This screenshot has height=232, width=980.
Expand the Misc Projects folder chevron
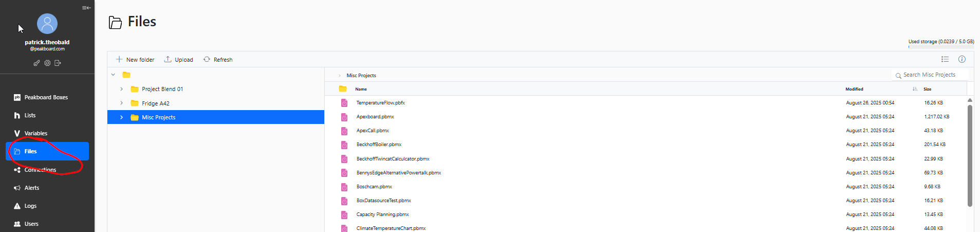121,117
